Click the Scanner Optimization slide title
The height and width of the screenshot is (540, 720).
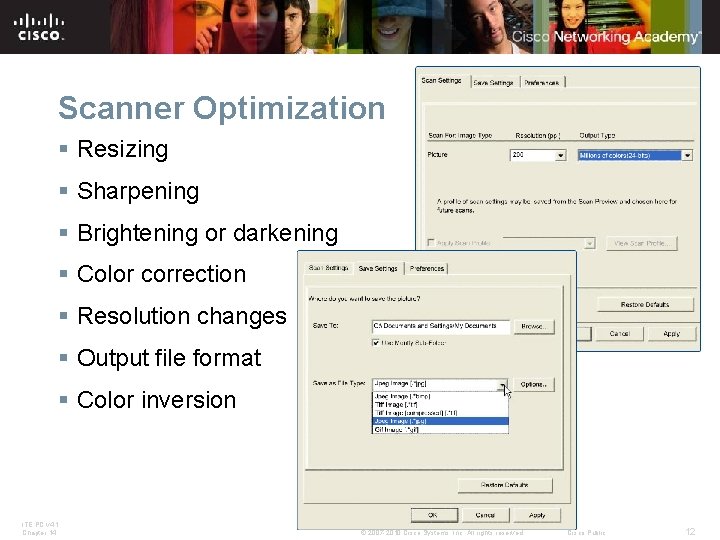(222, 108)
